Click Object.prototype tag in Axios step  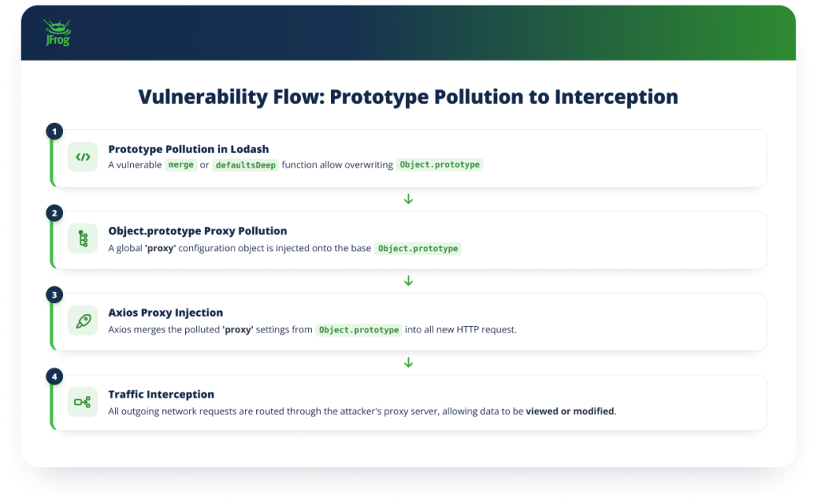click(359, 329)
